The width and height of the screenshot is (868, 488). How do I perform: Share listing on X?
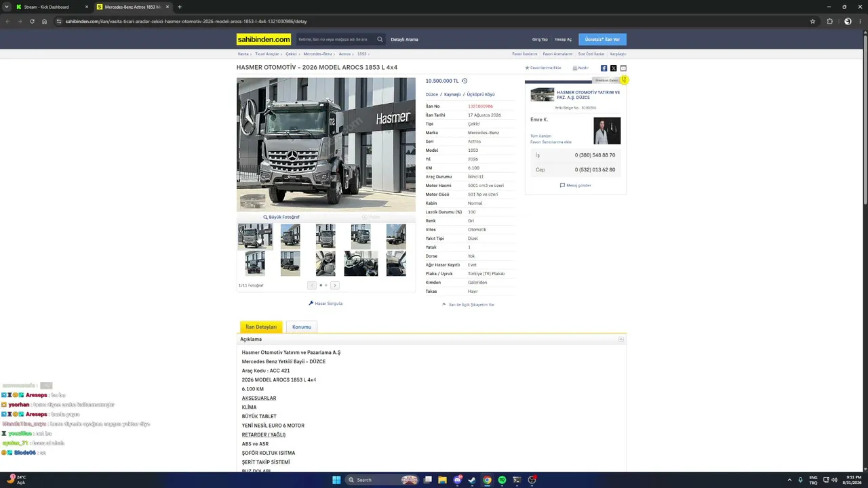point(614,68)
